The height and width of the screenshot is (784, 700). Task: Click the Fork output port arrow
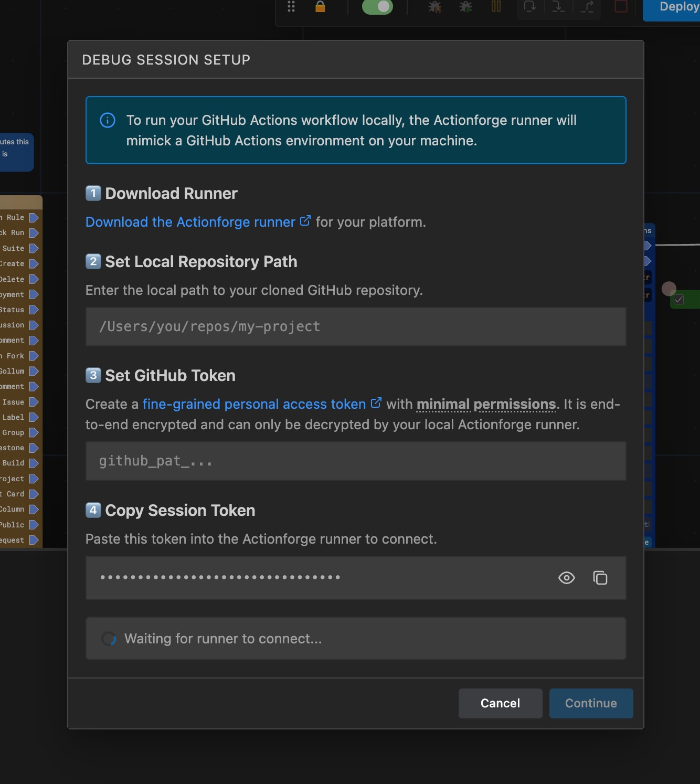(34, 356)
